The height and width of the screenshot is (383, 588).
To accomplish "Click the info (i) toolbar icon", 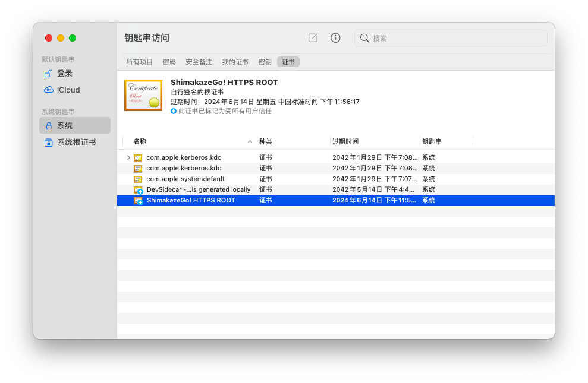I will [x=335, y=38].
